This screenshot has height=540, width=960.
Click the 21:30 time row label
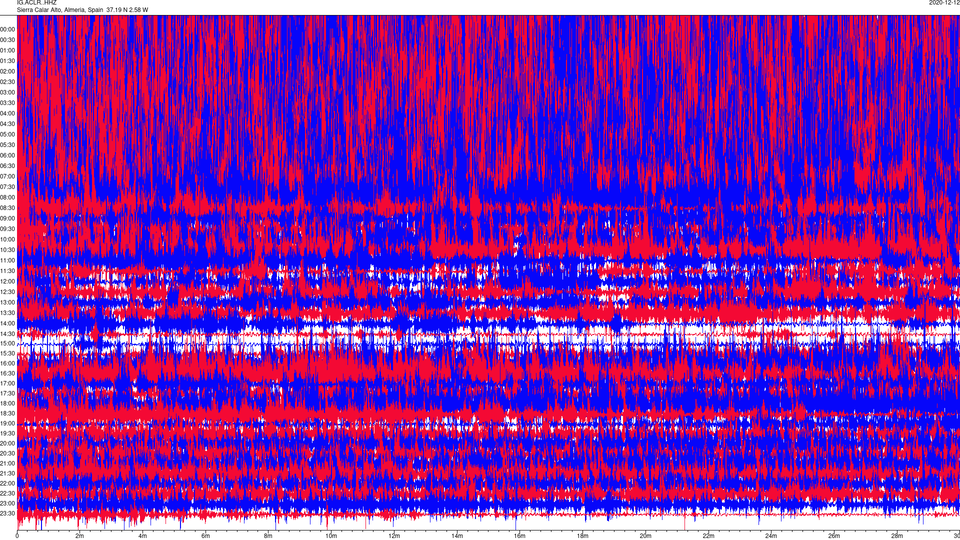click(8, 473)
